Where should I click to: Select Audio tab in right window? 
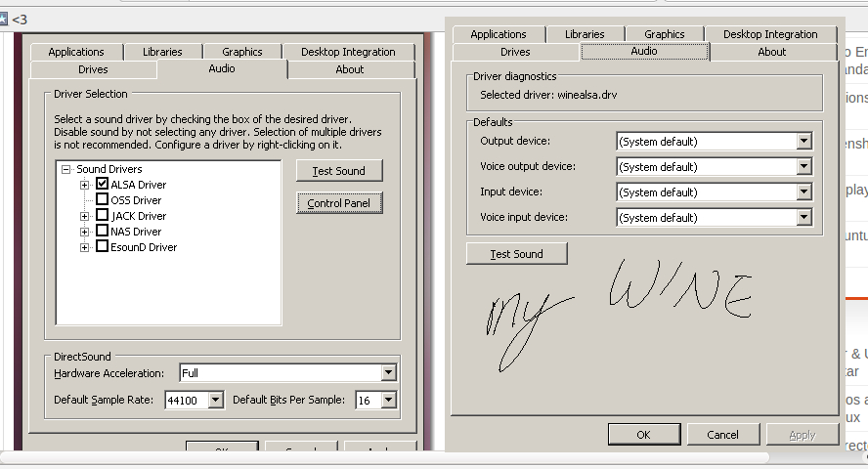pos(644,51)
